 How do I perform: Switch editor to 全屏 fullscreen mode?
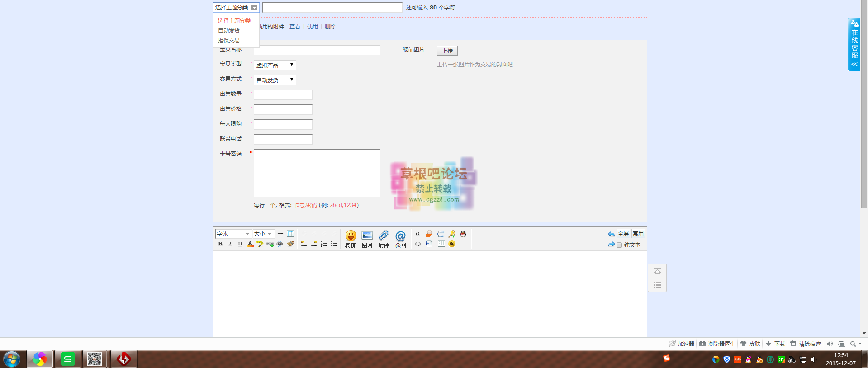[623, 234]
